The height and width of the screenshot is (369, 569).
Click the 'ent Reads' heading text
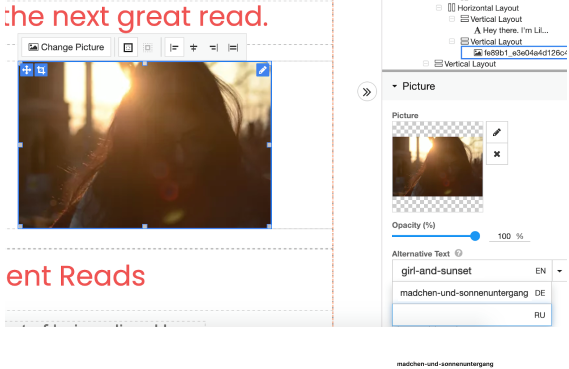[75, 276]
